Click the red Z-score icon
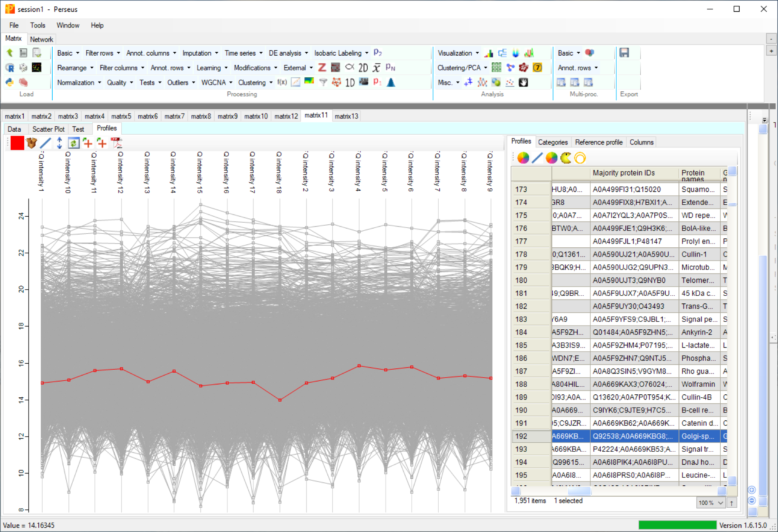This screenshot has width=778, height=532. 322,68
